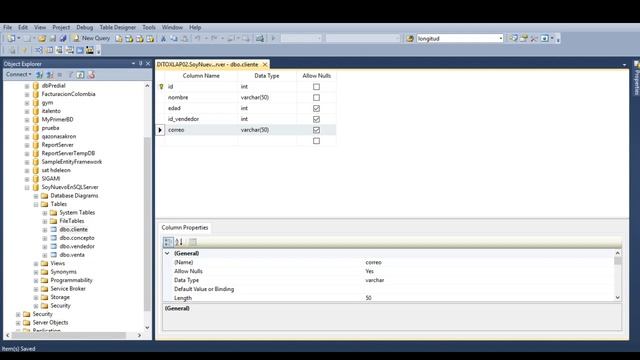Image resolution: width=640 pixels, height=360 pixels.
Task: Click the Data Type column header
Action: click(x=267, y=76)
